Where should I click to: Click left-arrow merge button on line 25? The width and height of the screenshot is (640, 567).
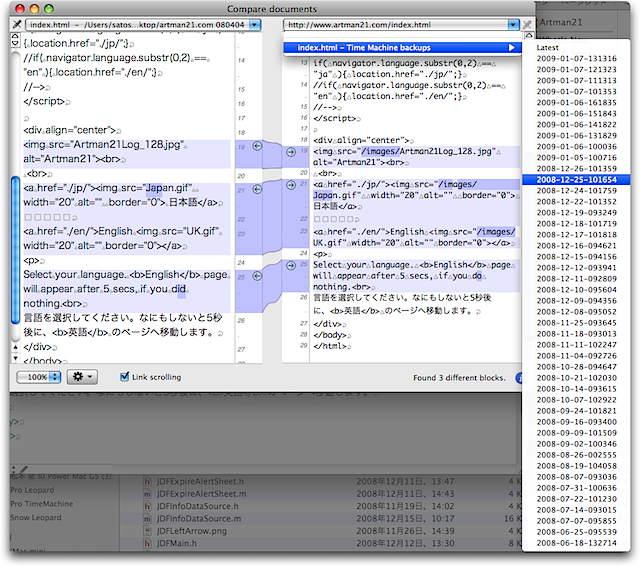point(257,276)
